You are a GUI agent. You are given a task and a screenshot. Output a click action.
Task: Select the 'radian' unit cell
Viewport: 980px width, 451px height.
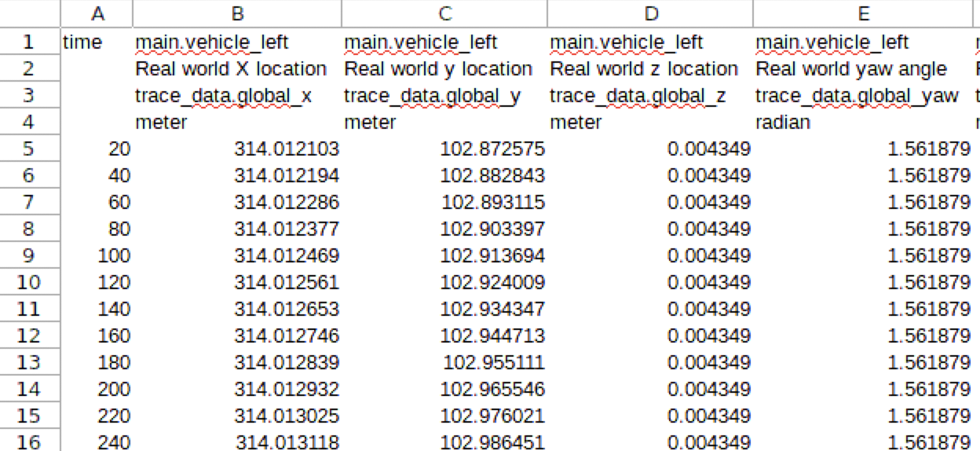(783, 123)
